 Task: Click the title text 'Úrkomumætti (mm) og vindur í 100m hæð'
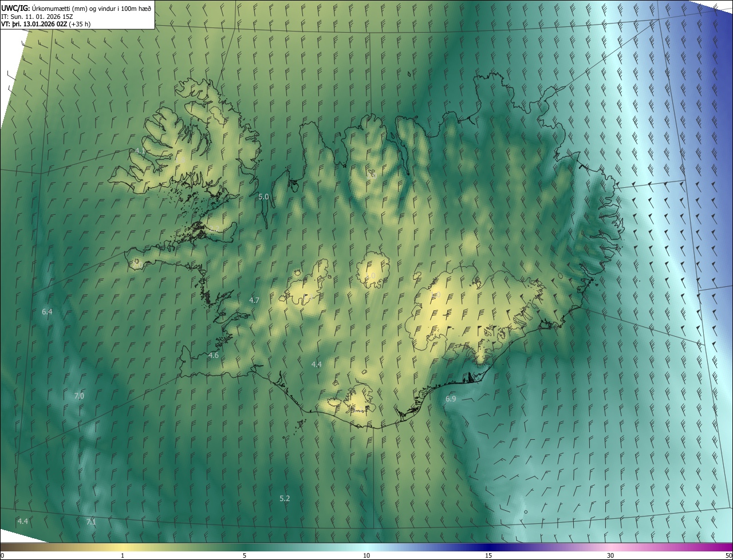click(92, 7)
